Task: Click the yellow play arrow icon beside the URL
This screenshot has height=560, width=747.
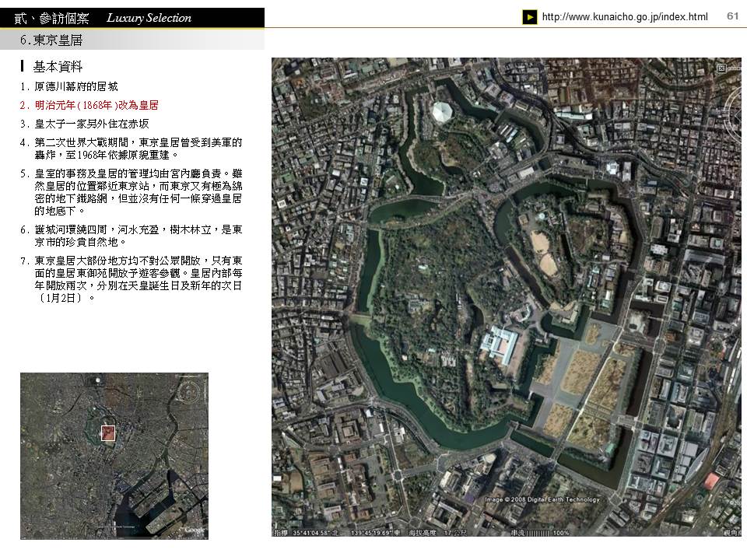Action: click(x=530, y=17)
